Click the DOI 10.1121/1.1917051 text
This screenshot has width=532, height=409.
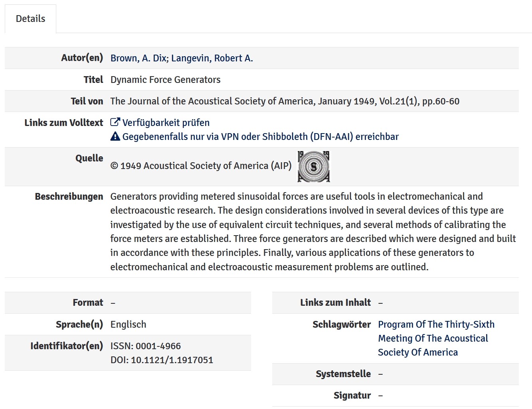162,360
